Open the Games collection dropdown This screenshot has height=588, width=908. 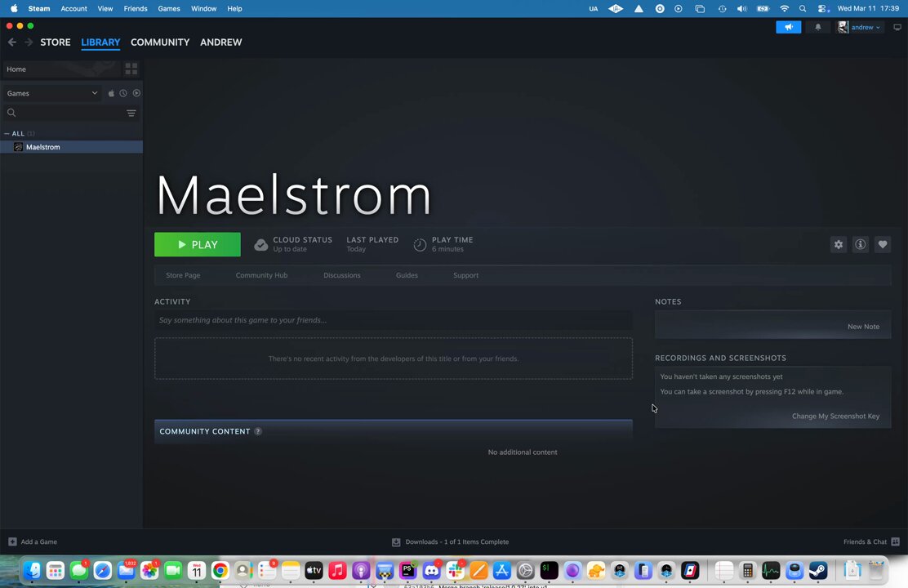click(x=52, y=93)
